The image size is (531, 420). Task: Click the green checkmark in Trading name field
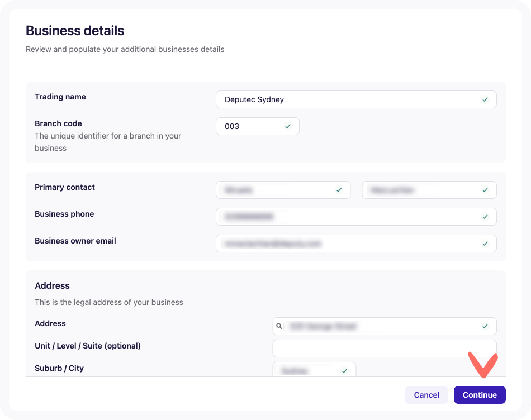(486, 99)
